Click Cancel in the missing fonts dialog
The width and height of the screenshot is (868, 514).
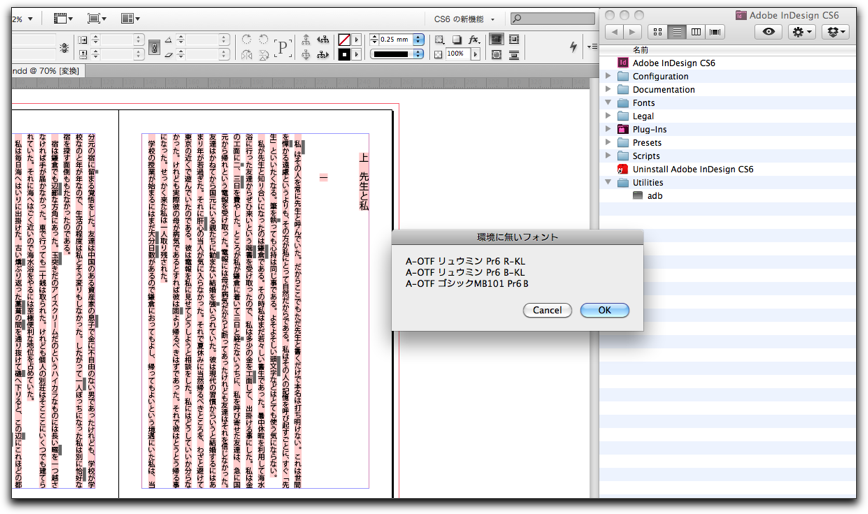click(547, 310)
